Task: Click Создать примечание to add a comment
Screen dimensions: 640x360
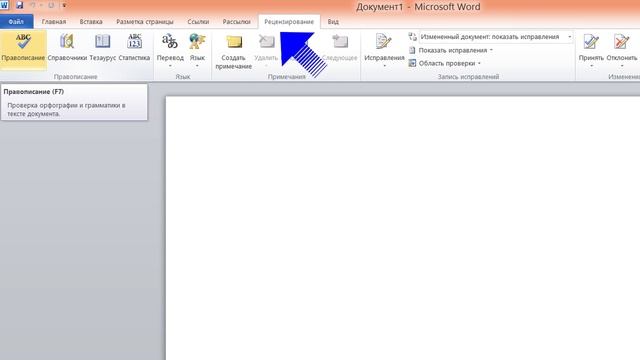Action: click(x=233, y=51)
